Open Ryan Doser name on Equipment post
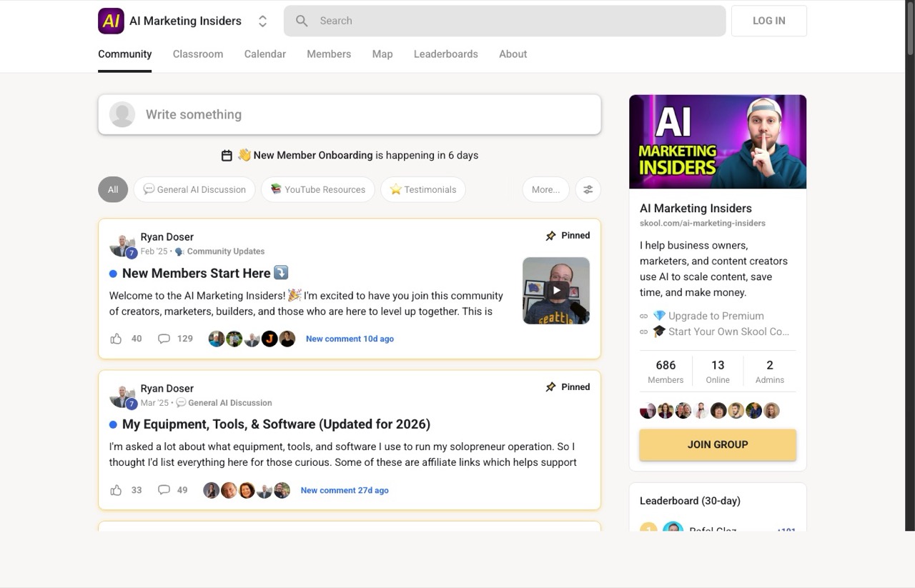The width and height of the screenshot is (915, 588). (167, 389)
